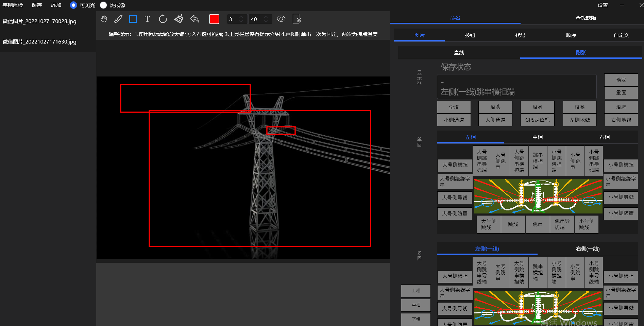Click the undo arrow icon
Viewport: 644px width, 326px height.
194,19
